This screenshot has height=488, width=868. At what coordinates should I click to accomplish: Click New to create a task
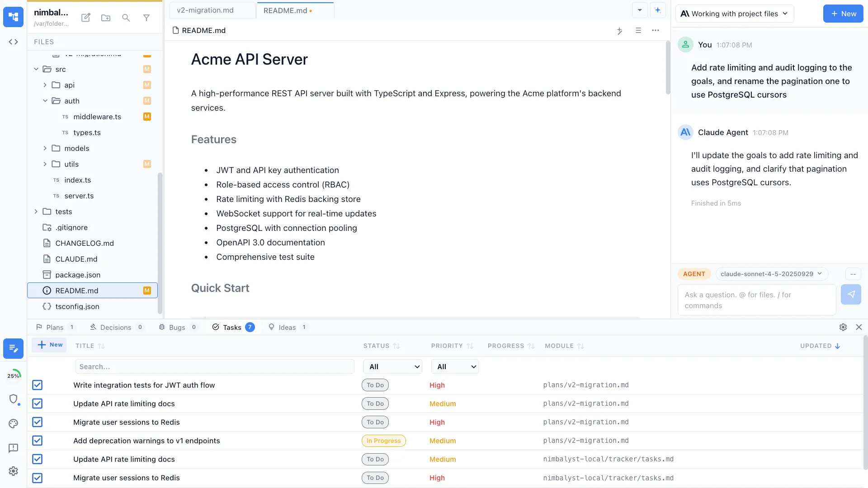(x=50, y=345)
